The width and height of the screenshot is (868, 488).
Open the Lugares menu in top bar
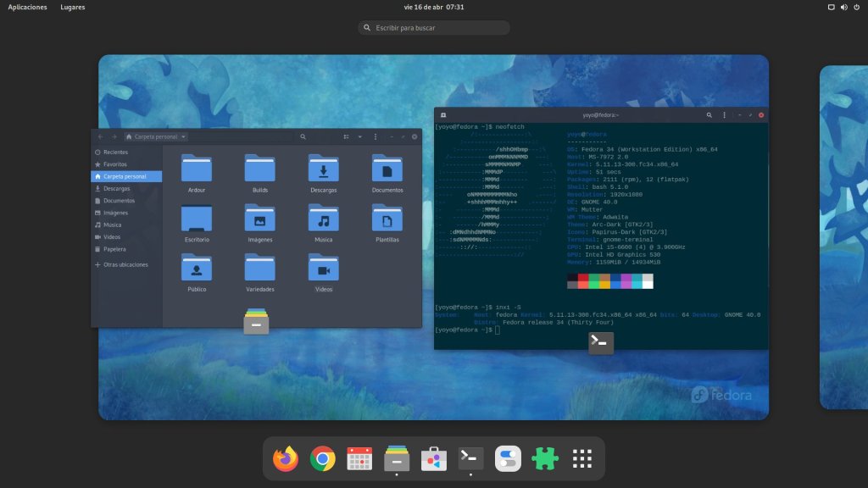72,7
